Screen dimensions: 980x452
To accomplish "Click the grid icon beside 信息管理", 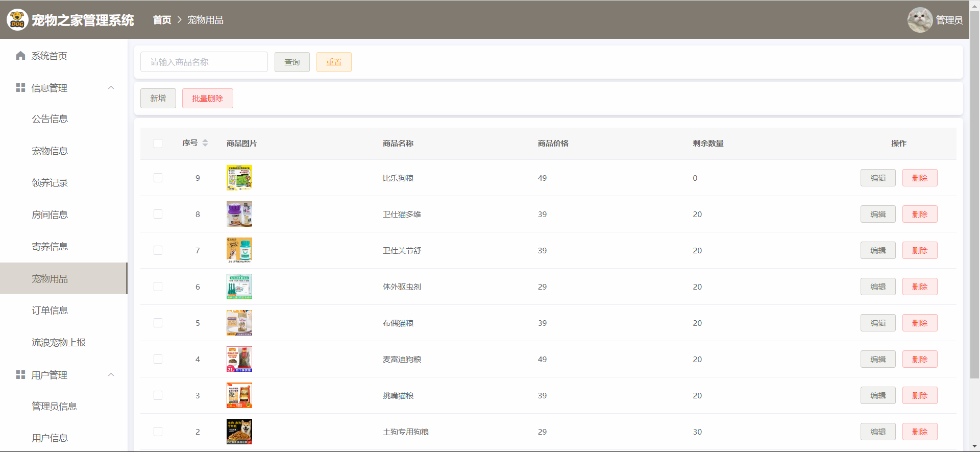I will point(20,88).
